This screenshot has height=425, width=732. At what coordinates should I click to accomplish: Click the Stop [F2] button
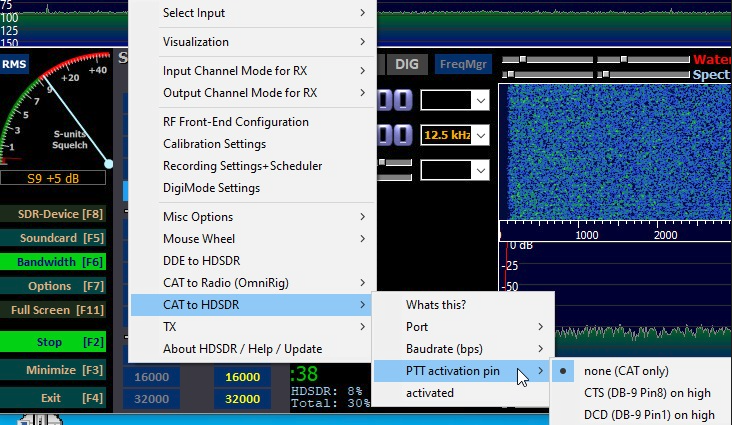pos(53,342)
